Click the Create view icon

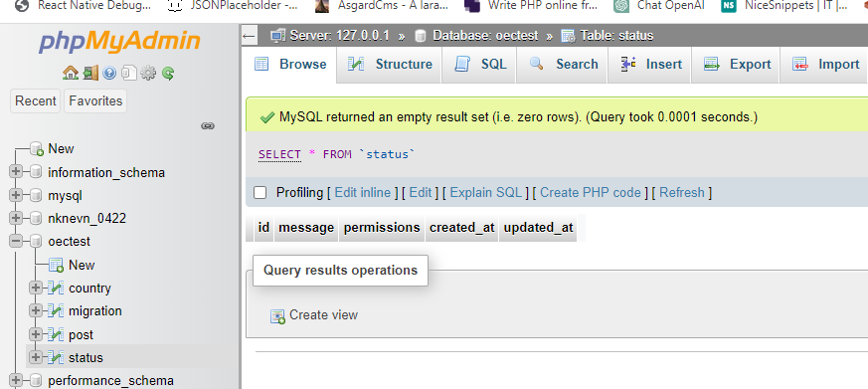tap(277, 315)
